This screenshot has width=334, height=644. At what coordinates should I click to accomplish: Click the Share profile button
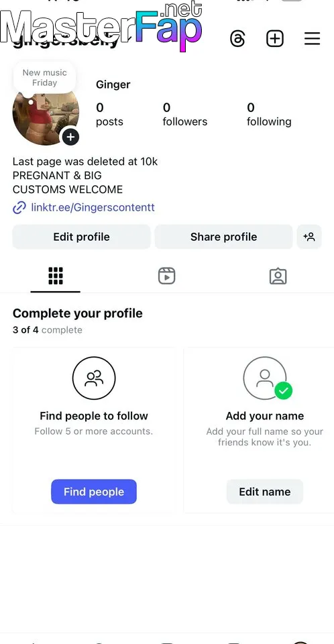[223, 237]
